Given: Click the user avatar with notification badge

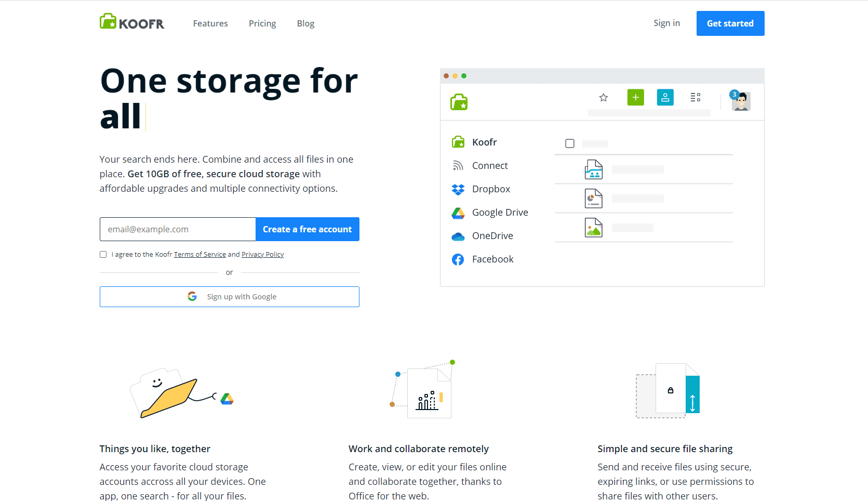Looking at the screenshot, I should (x=741, y=100).
